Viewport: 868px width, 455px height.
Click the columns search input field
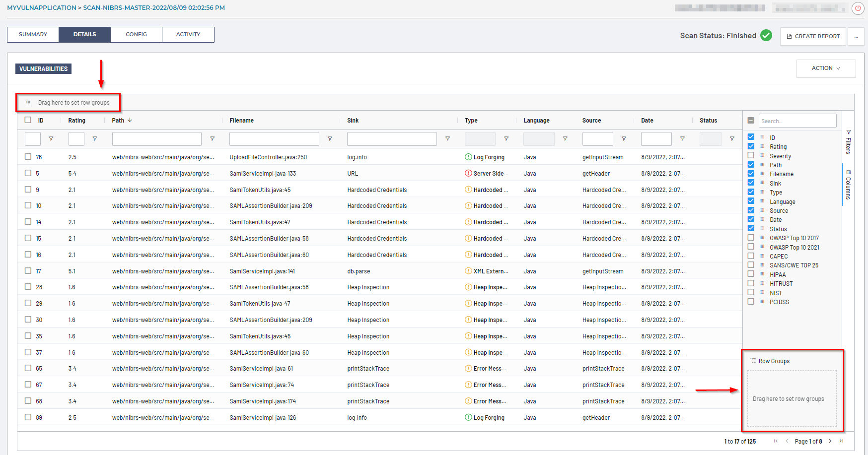click(797, 121)
